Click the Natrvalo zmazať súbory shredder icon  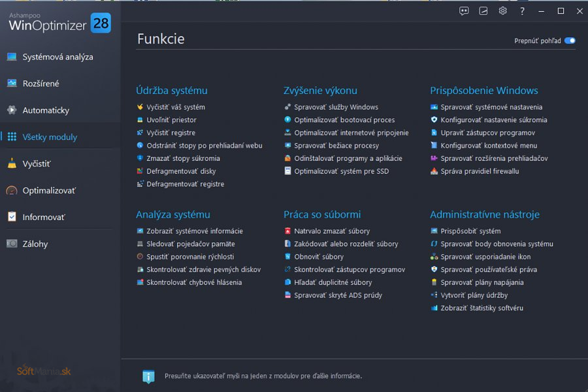[287, 231]
